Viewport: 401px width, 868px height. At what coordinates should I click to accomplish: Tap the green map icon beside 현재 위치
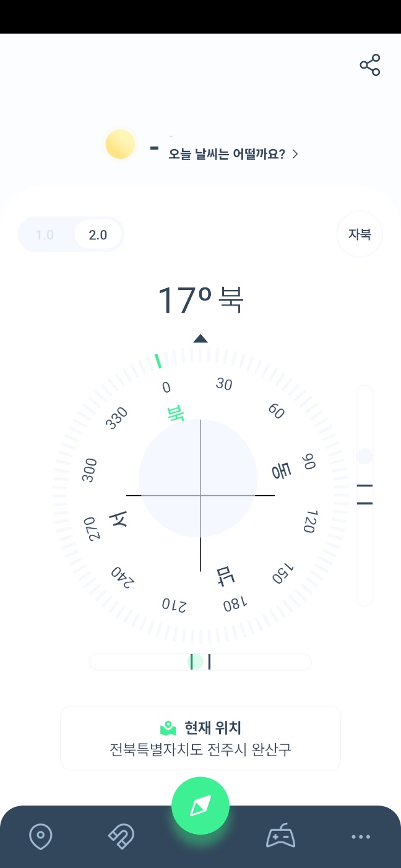click(168, 728)
